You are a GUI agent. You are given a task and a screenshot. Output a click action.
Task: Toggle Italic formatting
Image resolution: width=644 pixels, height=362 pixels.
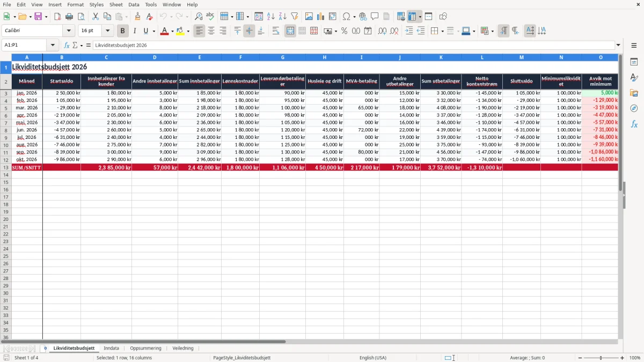[x=134, y=31]
